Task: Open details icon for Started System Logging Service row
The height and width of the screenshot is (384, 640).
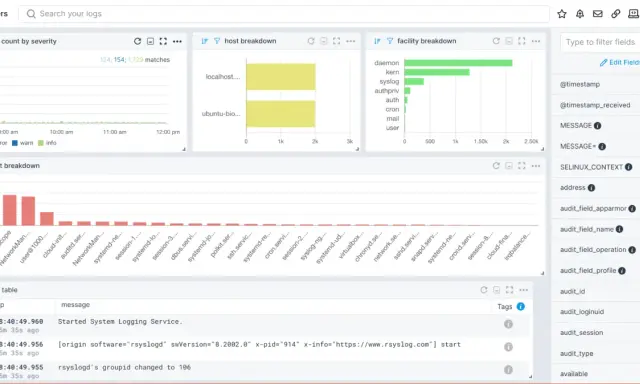Action: pyautogui.click(x=508, y=324)
